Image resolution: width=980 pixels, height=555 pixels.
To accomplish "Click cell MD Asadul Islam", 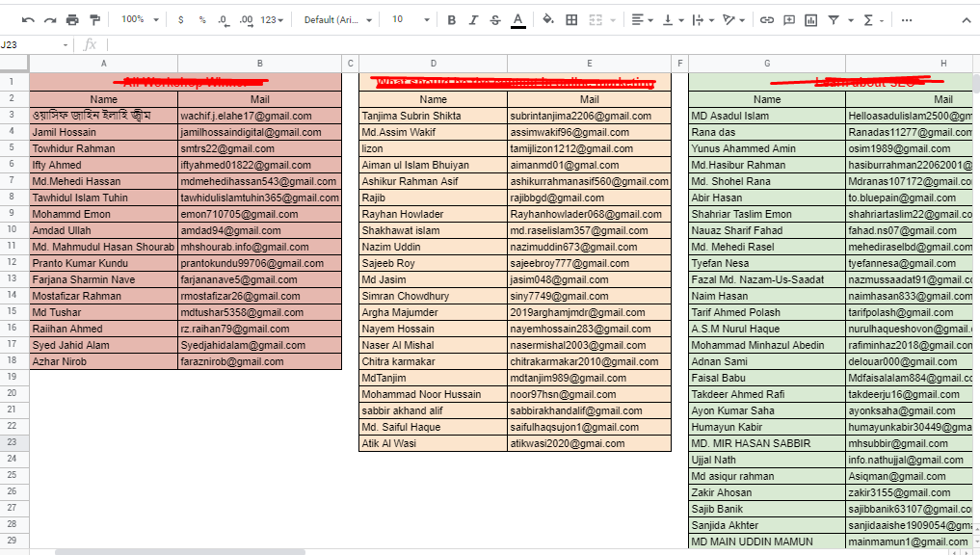I will tap(767, 116).
